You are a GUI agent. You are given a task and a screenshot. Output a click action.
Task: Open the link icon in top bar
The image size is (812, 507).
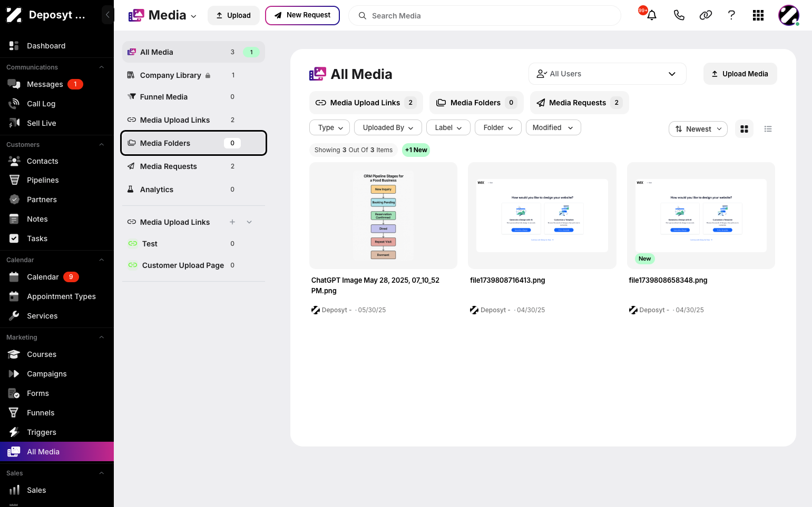click(706, 15)
